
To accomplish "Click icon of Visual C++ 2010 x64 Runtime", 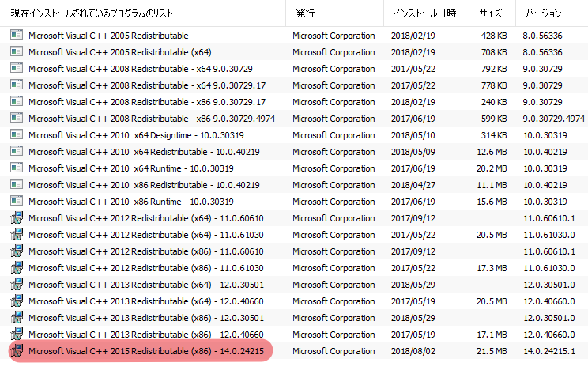I will (x=17, y=168).
